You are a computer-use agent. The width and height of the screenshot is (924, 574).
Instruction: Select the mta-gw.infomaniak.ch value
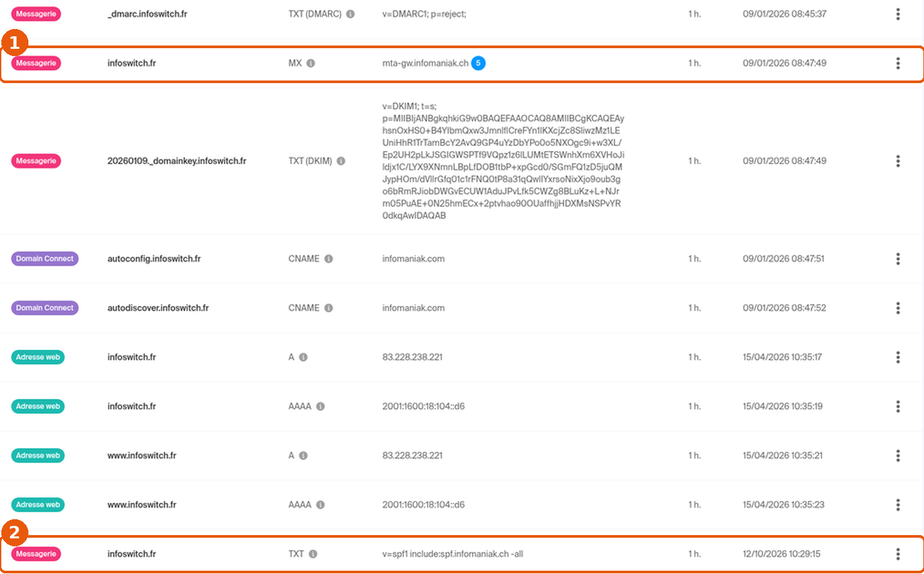pyautogui.click(x=425, y=63)
